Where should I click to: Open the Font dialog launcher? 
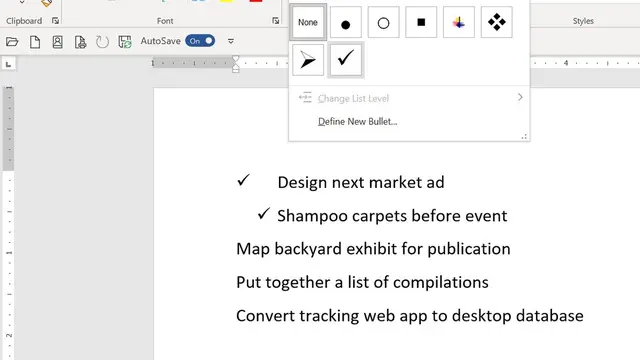276,21
